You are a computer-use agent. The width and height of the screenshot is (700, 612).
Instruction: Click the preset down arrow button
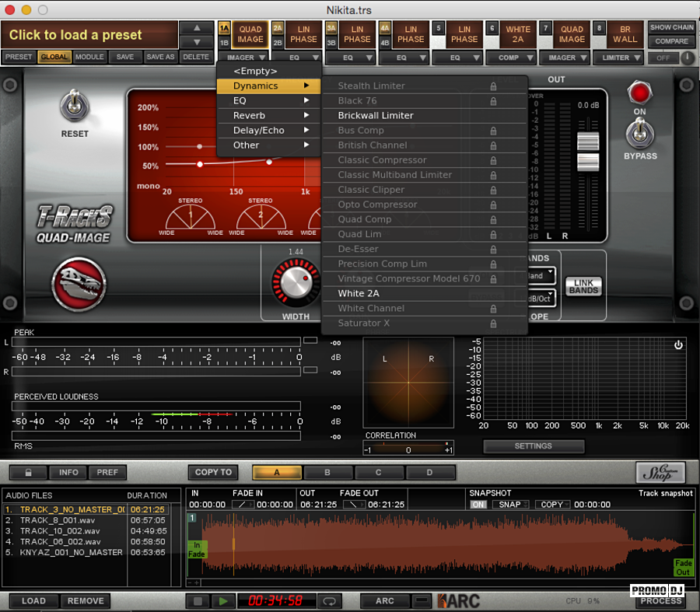pos(197,42)
